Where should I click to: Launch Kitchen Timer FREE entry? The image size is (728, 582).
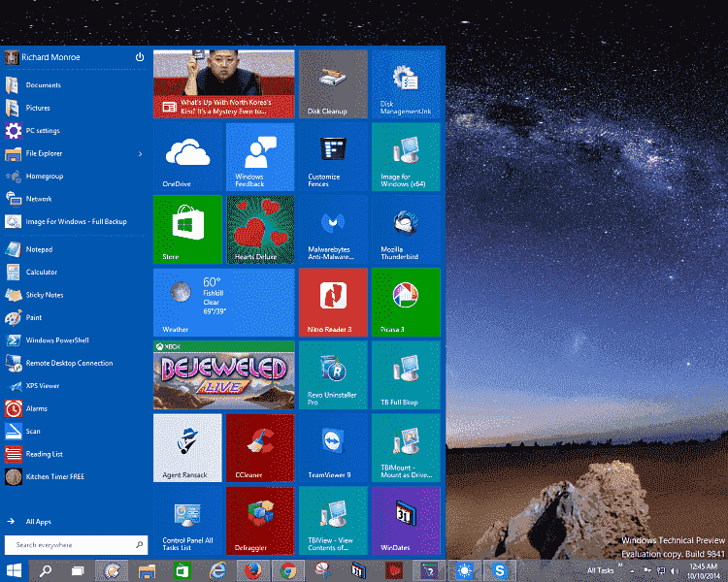pyautogui.click(x=75, y=476)
